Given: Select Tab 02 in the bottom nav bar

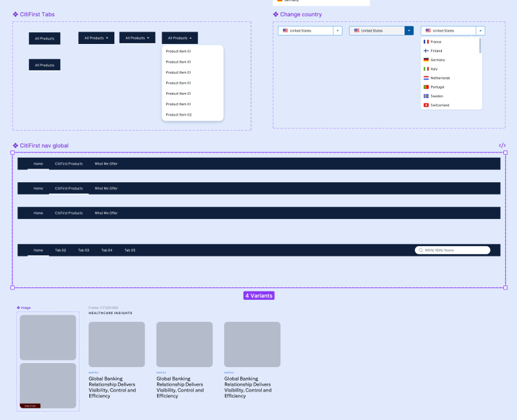Looking at the screenshot, I should (60, 250).
